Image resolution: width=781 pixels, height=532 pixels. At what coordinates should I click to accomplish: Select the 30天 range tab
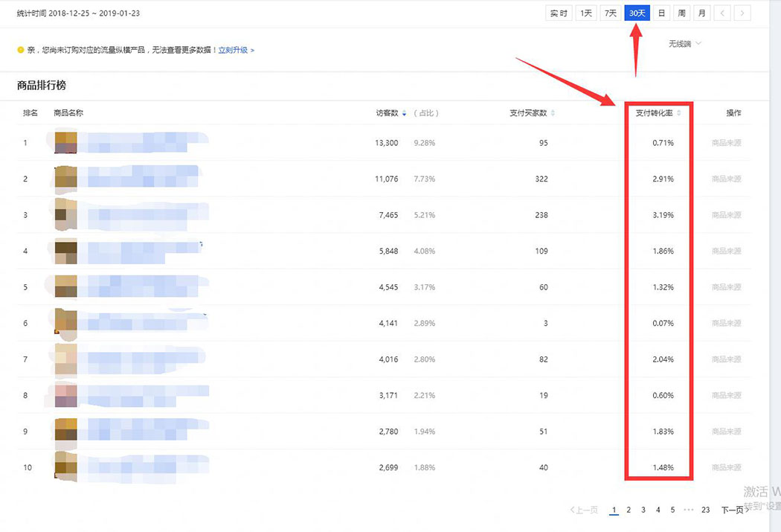637,13
